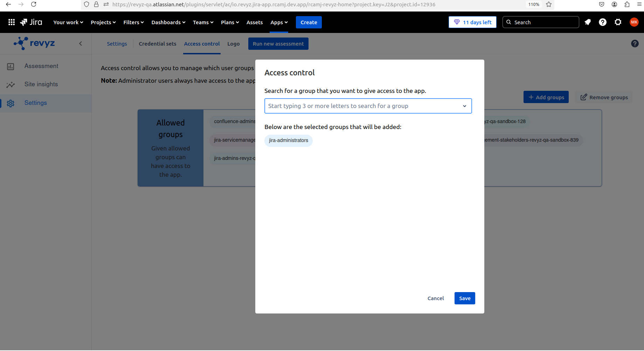Expand Dashboards menu

tap(168, 22)
